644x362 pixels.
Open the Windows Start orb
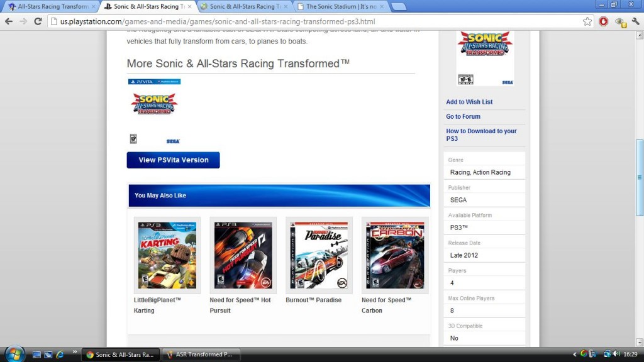pos(15,354)
